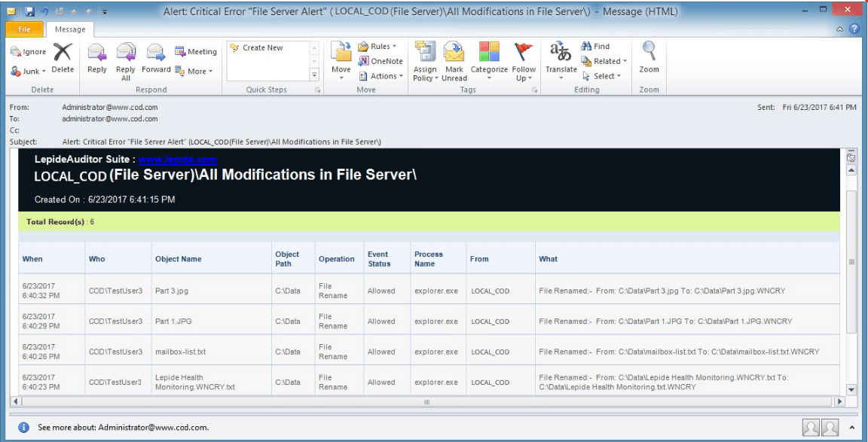The height and width of the screenshot is (442, 868).
Task: Click the sender address in the From field
Action: click(110, 108)
